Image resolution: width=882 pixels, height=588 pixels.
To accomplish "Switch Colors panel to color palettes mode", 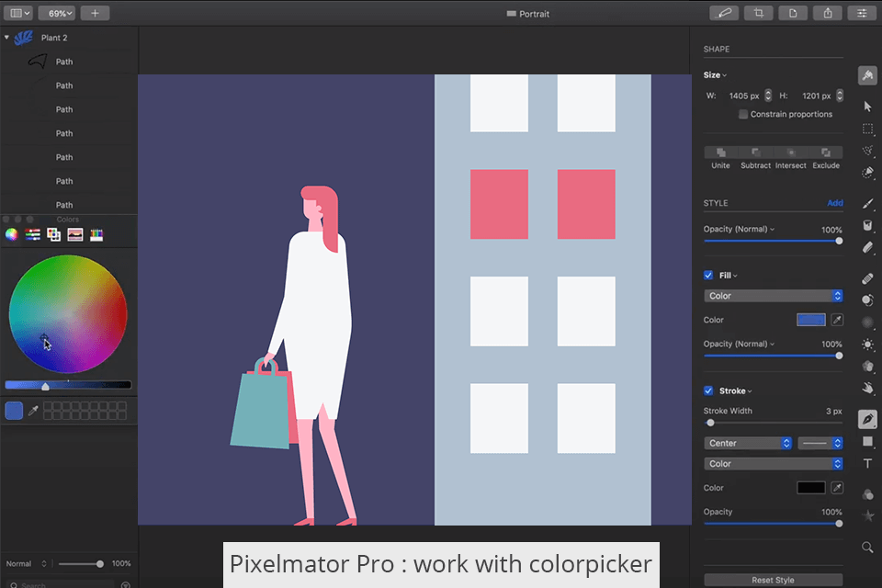I will point(54,234).
